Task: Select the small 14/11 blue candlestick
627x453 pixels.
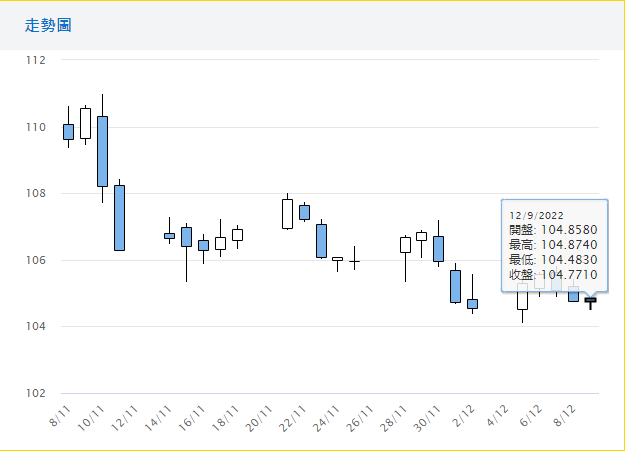Action: click(169, 236)
